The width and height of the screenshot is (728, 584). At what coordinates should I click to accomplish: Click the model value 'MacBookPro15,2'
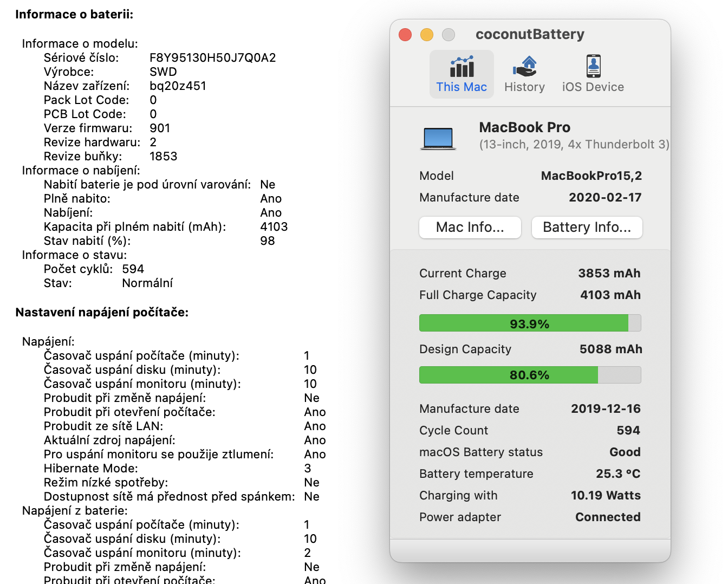(x=591, y=176)
